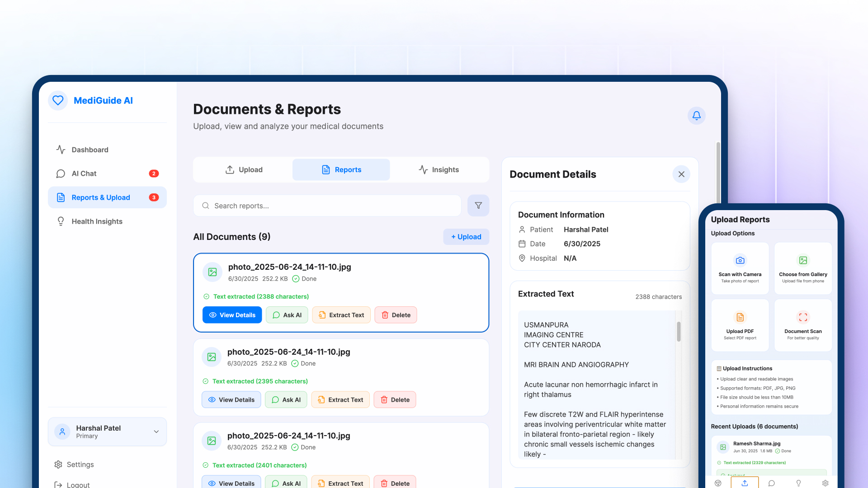The image size is (868, 488).
Task: Click the notification bell icon
Action: pyautogui.click(x=696, y=116)
